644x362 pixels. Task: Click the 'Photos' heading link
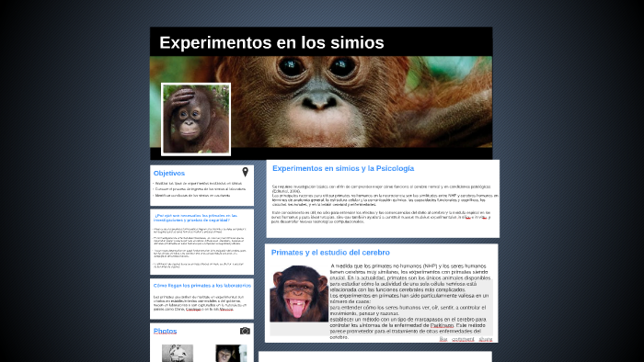click(165, 331)
